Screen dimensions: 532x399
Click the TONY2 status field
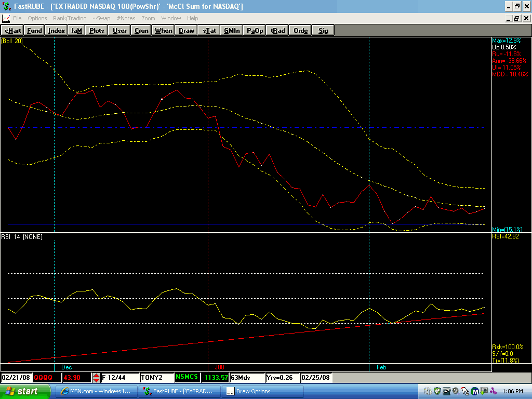point(157,378)
